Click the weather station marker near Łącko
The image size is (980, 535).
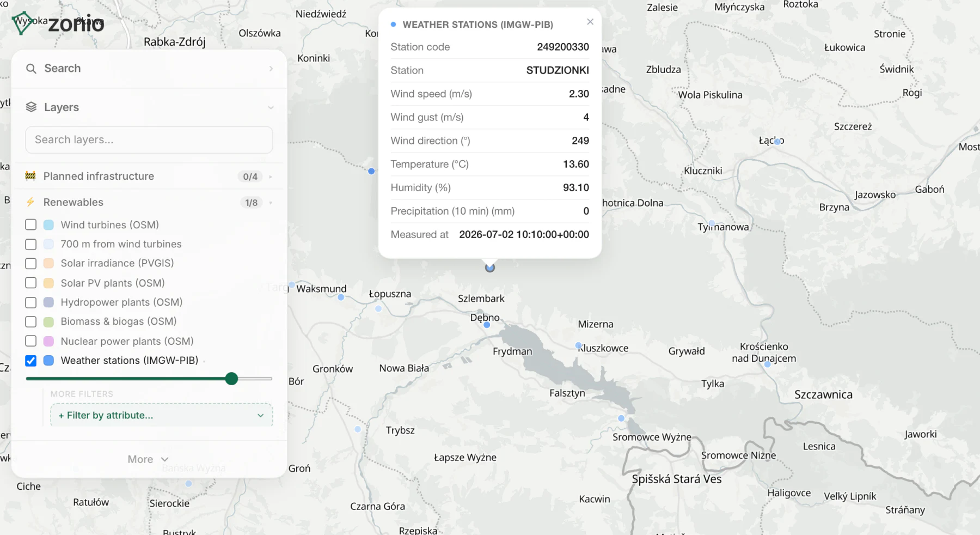[777, 142]
